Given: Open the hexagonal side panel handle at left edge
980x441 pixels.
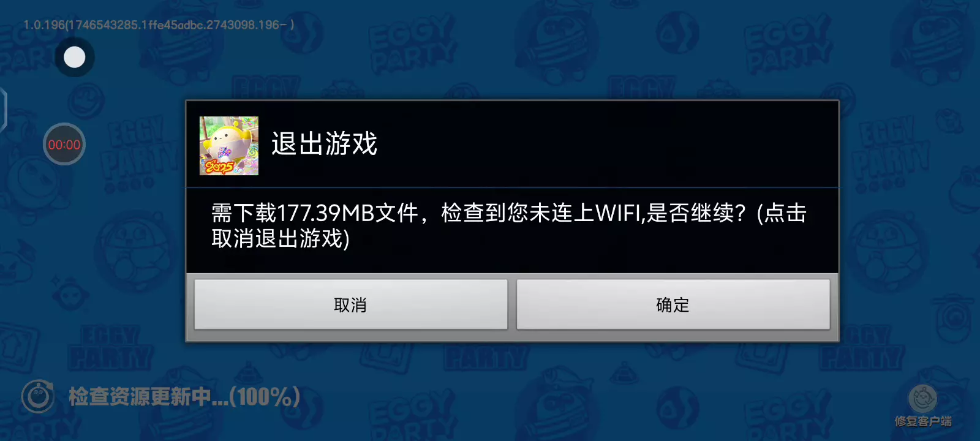Looking at the screenshot, I should click(2, 109).
